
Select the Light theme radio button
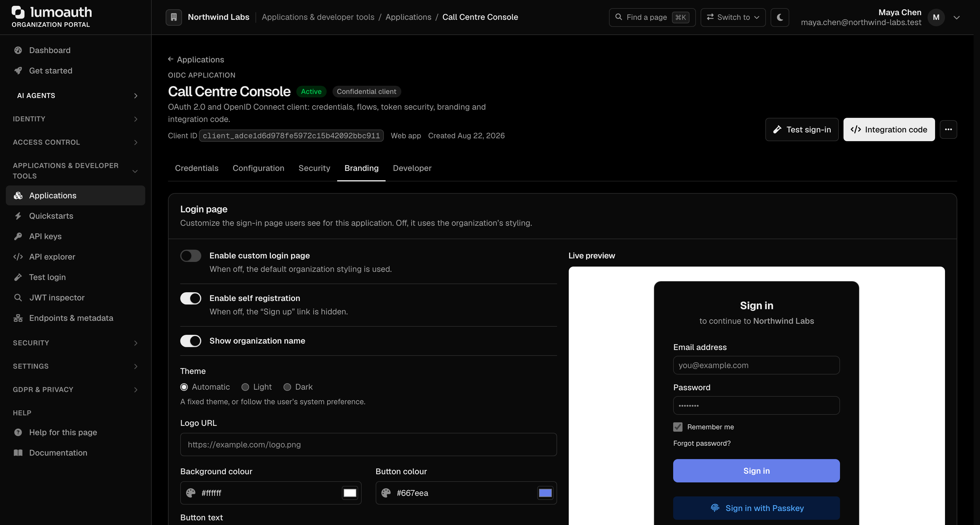coord(245,387)
